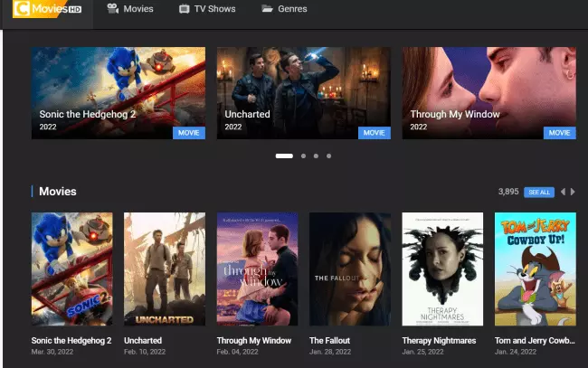Screen dimensions: 588x368
Task: Open the Sonic the Hedgehog 2 poster
Action: click(72, 269)
